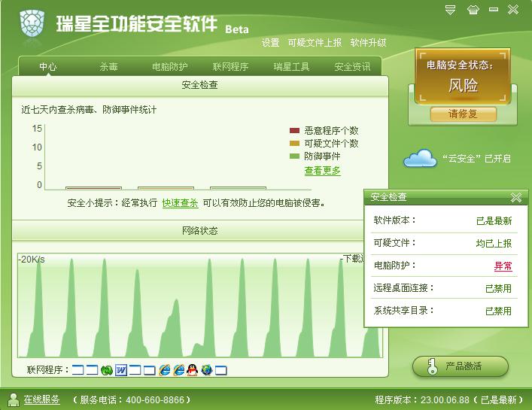Close the main Rising window
This screenshot has width=532, height=410.
click(x=513, y=9)
